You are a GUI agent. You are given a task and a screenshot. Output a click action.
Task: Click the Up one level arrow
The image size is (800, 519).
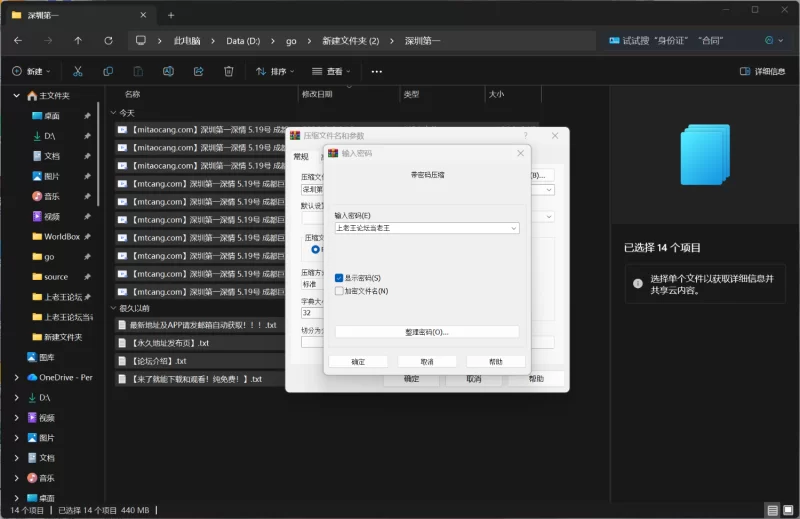pyautogui.click(x=78, y=40)
